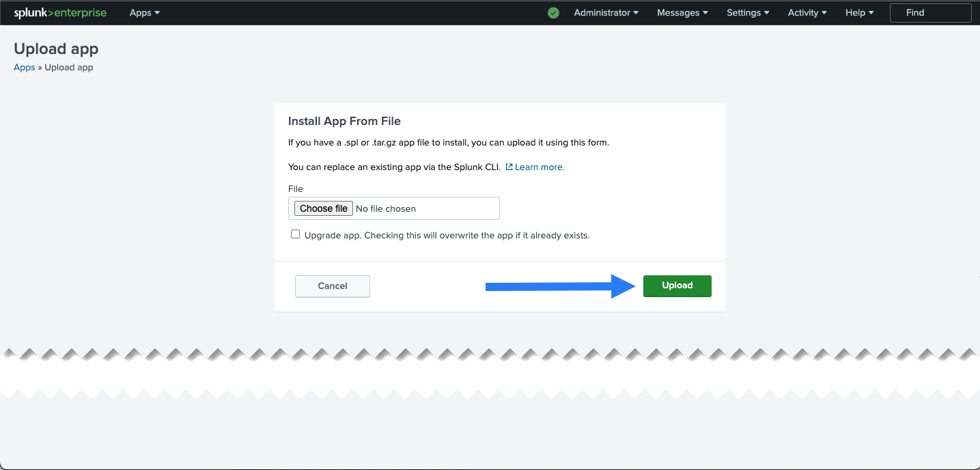Click the caret arrow next to Settings
980x470 pixels.
click(766, 13)
